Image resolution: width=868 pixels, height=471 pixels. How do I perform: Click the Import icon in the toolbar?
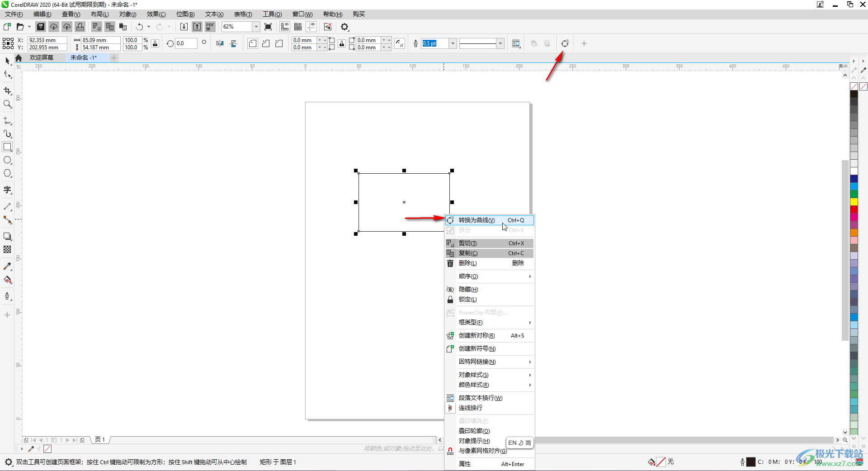[184, 27]
